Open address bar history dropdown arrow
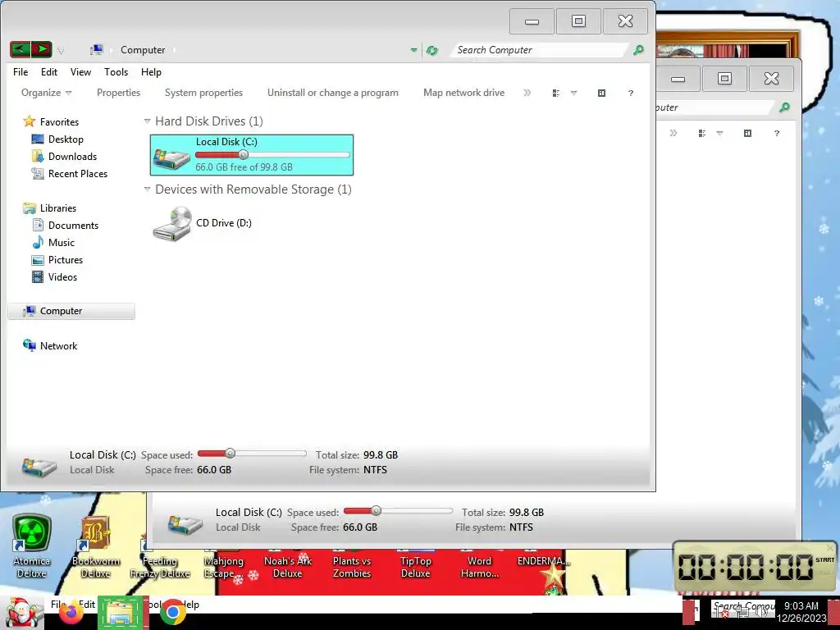This screenshot has width=840, height=630. click(413, 50)
